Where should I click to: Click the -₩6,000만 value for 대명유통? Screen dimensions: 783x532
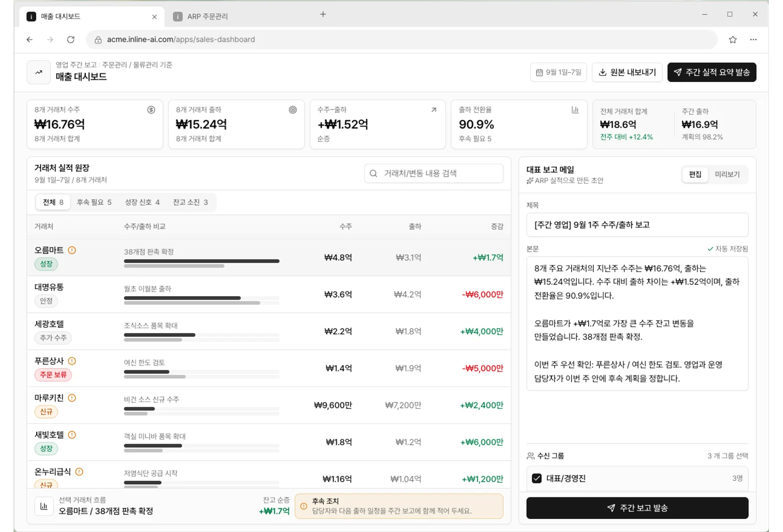pyautogui.click(x=482, y=295)
